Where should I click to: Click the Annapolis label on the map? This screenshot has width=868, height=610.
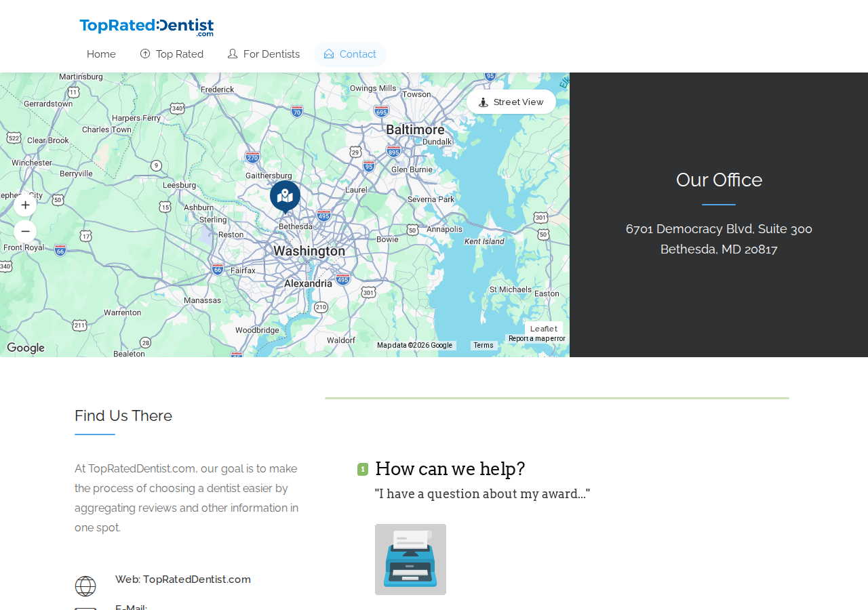[444, 229]
